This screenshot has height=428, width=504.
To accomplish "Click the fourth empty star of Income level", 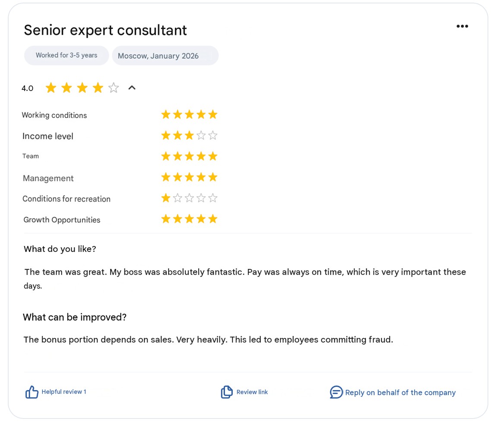I will tap(201, 135).
